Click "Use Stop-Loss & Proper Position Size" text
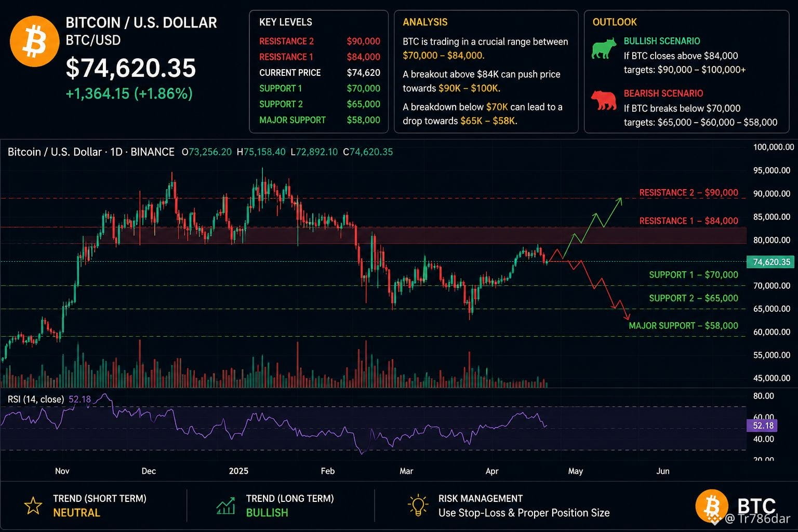The height and width of the screenshot is (532, 798). tap(524, 513)
